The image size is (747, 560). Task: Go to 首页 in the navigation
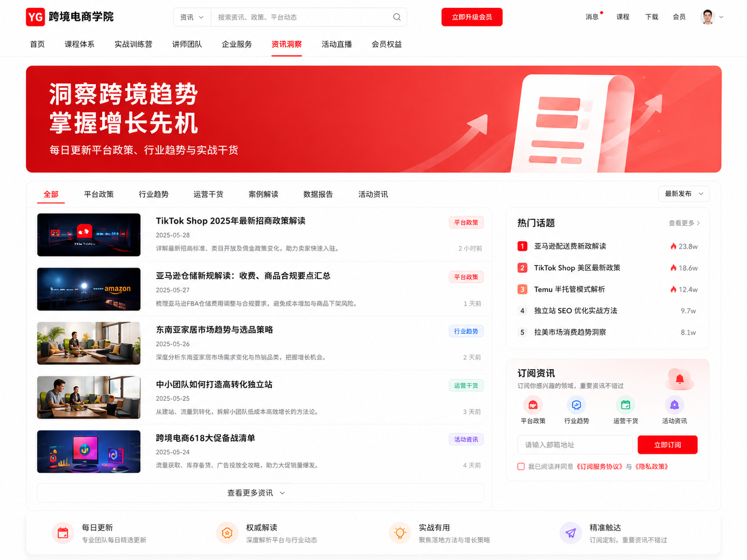(x=37, y=44)
